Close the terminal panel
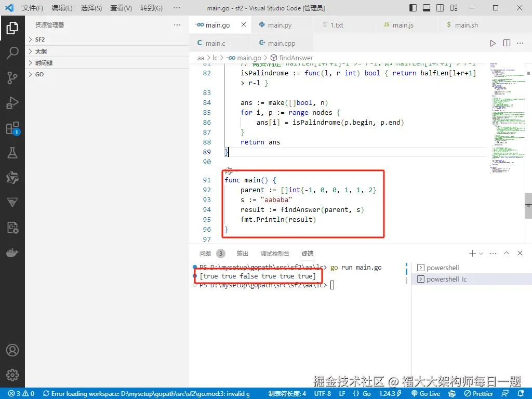The height and width of the screenshot is (399, 532). tap(520, 253)
